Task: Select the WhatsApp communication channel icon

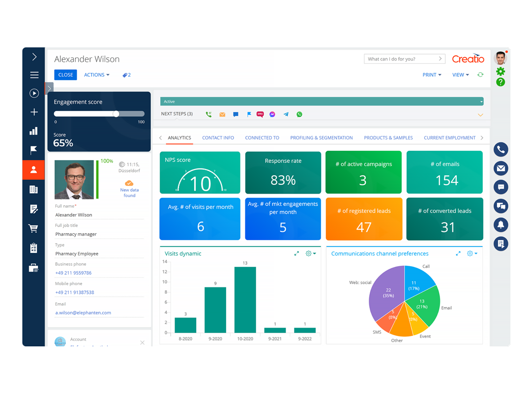Action: click(299, 114)
